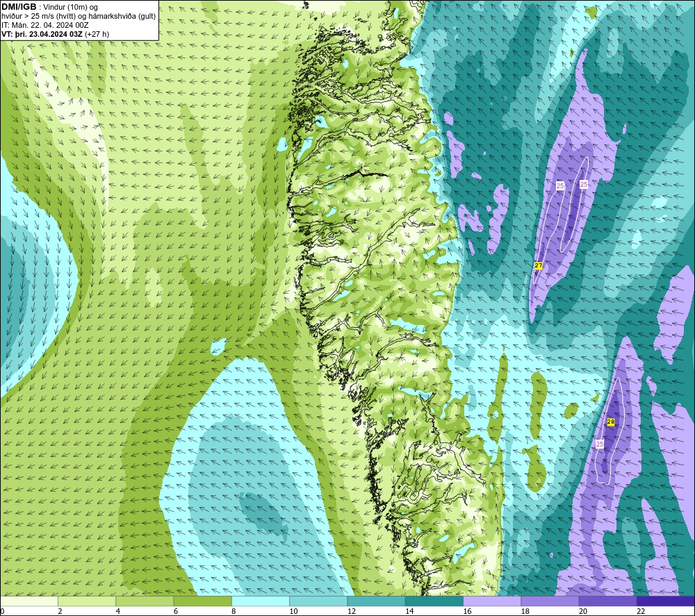
Task: Click the 25 contour label below the 28 marker
Action: pos(600,444)
